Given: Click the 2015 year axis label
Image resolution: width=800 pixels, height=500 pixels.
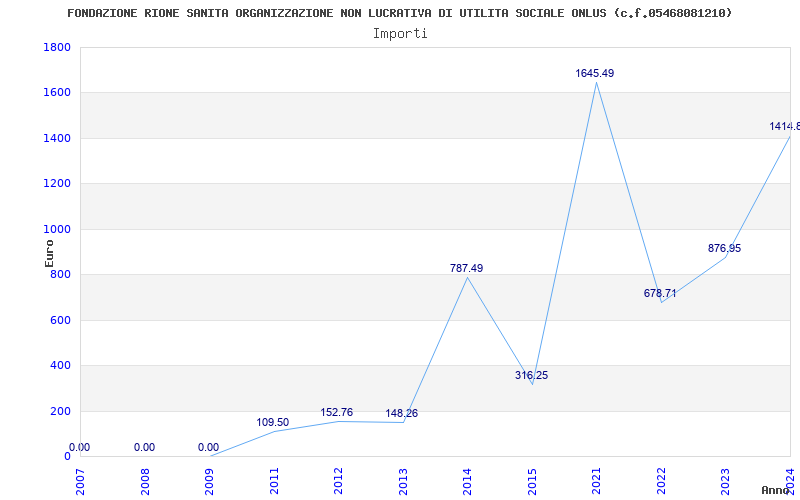Looking at the screenshot, I should (532, 482).
